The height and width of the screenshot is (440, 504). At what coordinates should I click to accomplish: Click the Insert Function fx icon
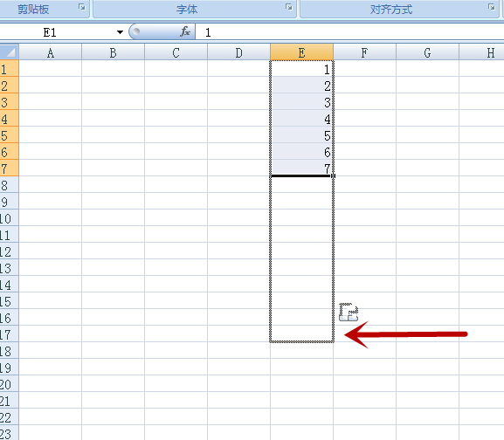(x=185, y=31)
